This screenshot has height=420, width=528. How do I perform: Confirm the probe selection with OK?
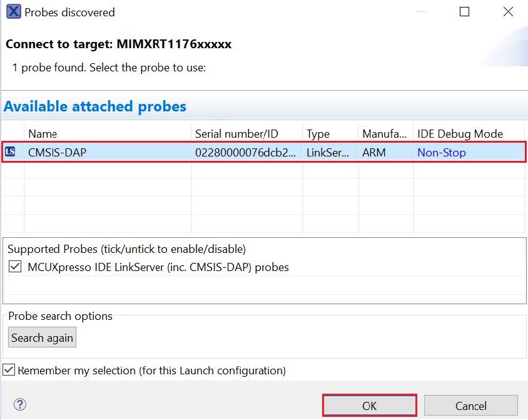(369, 406)
